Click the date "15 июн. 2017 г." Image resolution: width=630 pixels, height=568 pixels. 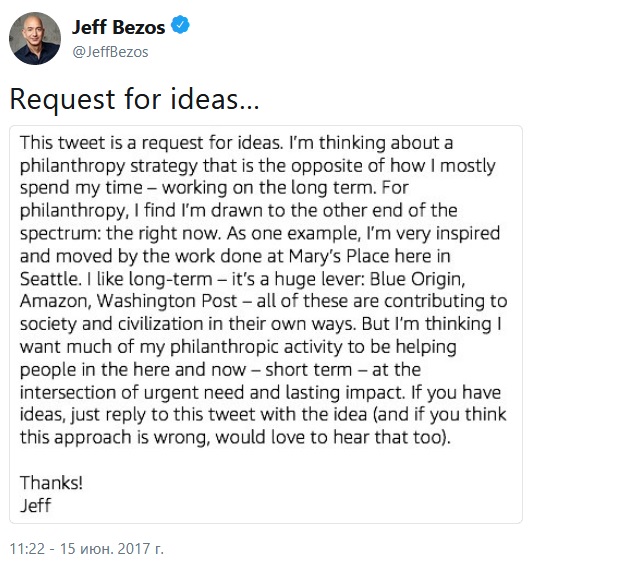pos(115,549)
